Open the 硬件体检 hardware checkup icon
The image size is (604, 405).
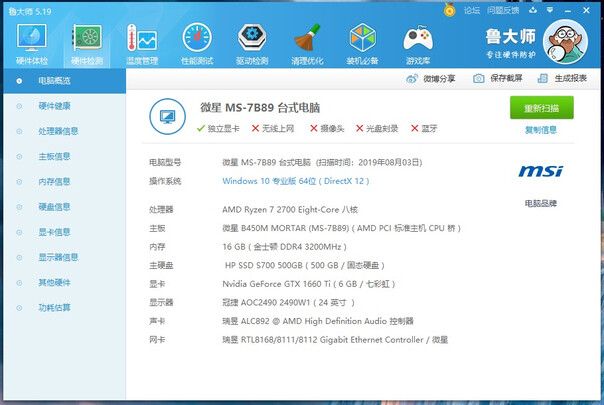click(30, 41)
